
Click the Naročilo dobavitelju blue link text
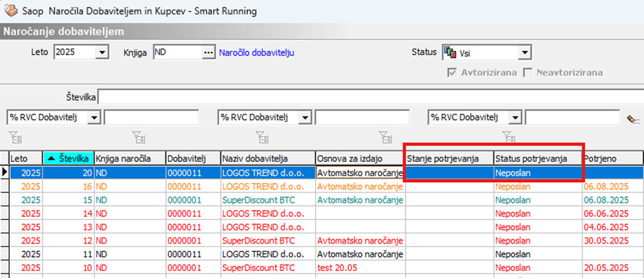click(256, 53)
